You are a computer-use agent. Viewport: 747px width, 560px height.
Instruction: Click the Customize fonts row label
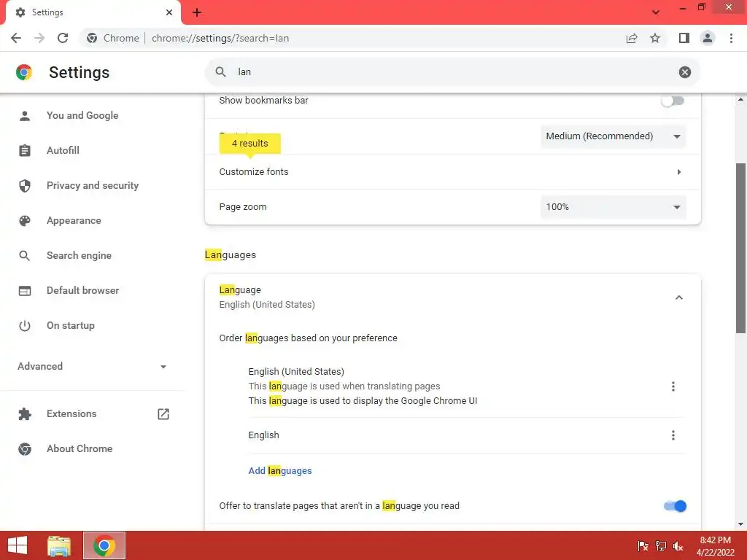point(254,172)
